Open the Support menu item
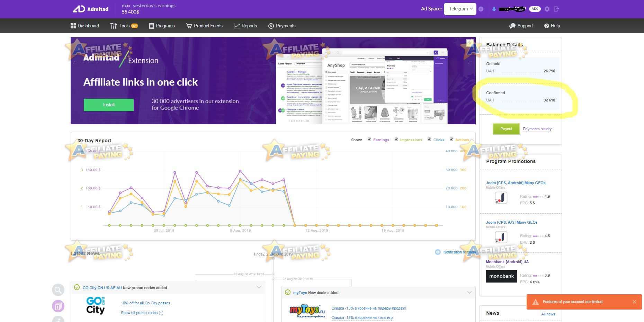The height and width of the screenshot is (322, 644). 521,26
